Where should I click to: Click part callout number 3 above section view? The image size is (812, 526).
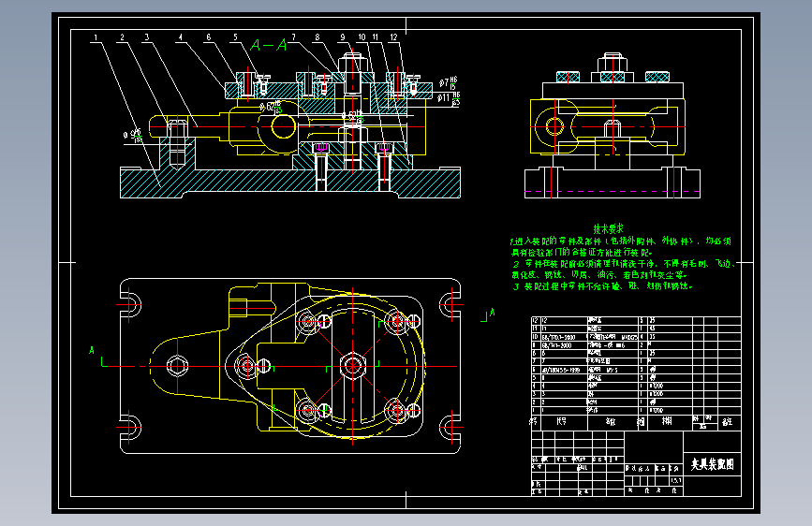coord(147,37)
